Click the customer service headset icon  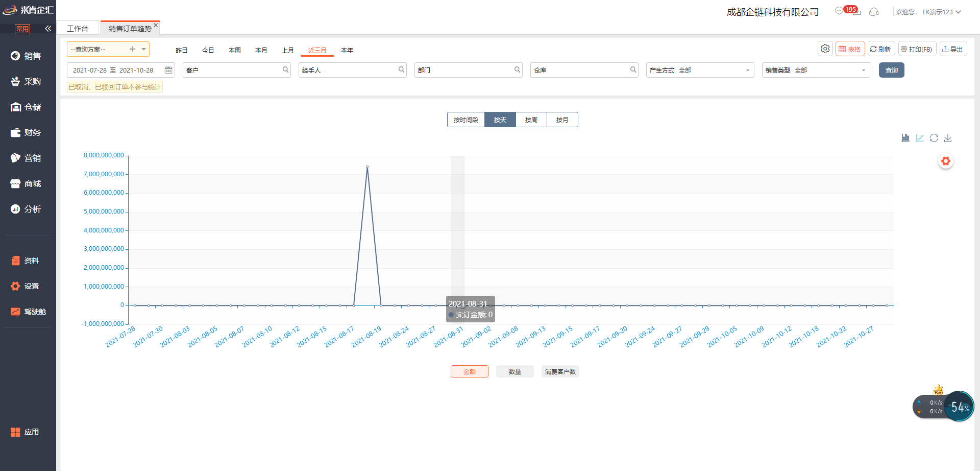pos(874,12)
